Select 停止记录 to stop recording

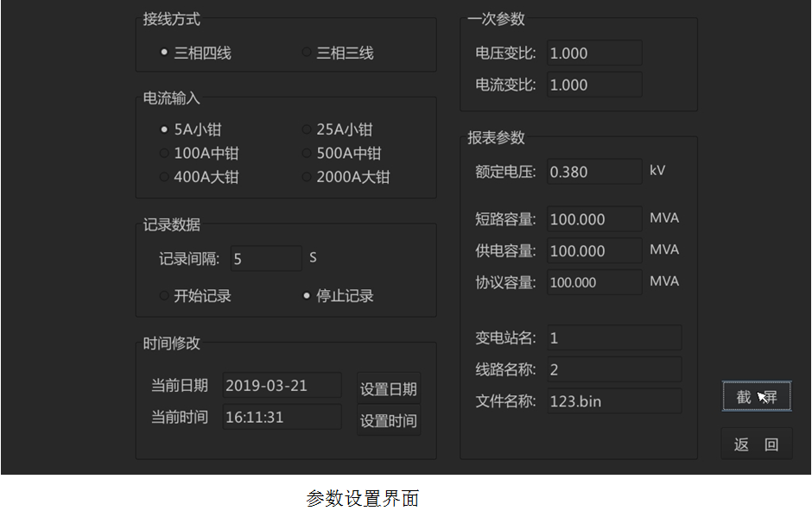point(307,296)
